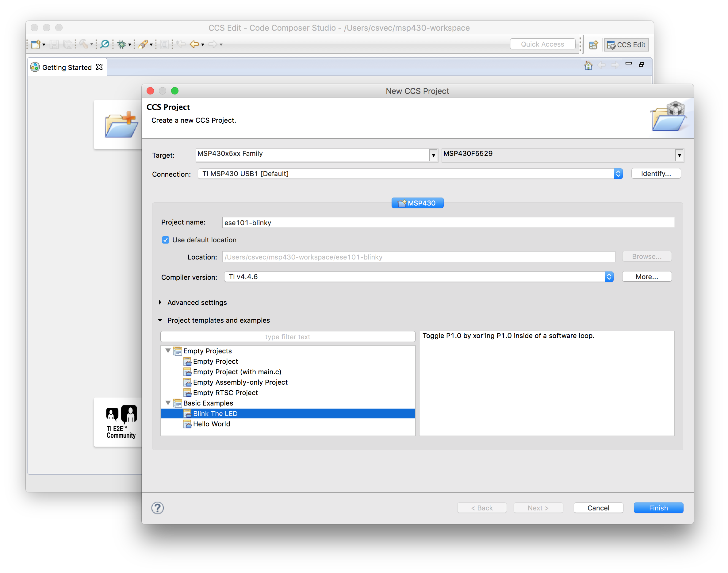Click the Cancel button
728x573 pixels.
pyautogui.click(x=599, y=508)
